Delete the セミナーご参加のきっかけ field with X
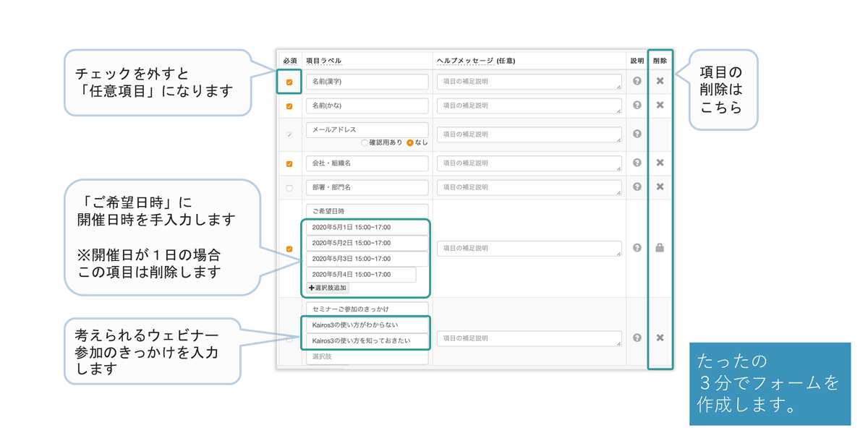 click(x=660, y=338)
